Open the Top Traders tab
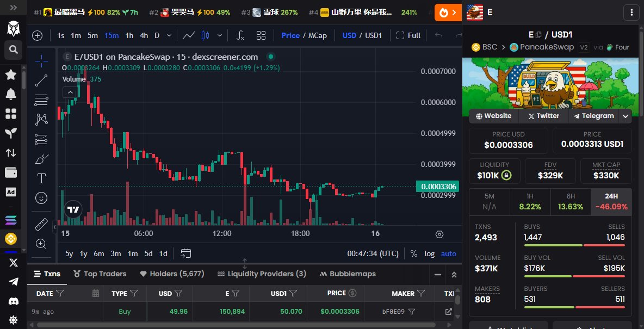 [x=100, y=274]
